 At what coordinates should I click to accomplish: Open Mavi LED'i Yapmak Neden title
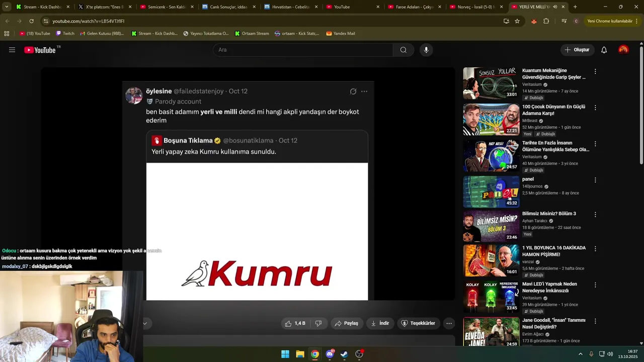point(549,287)
